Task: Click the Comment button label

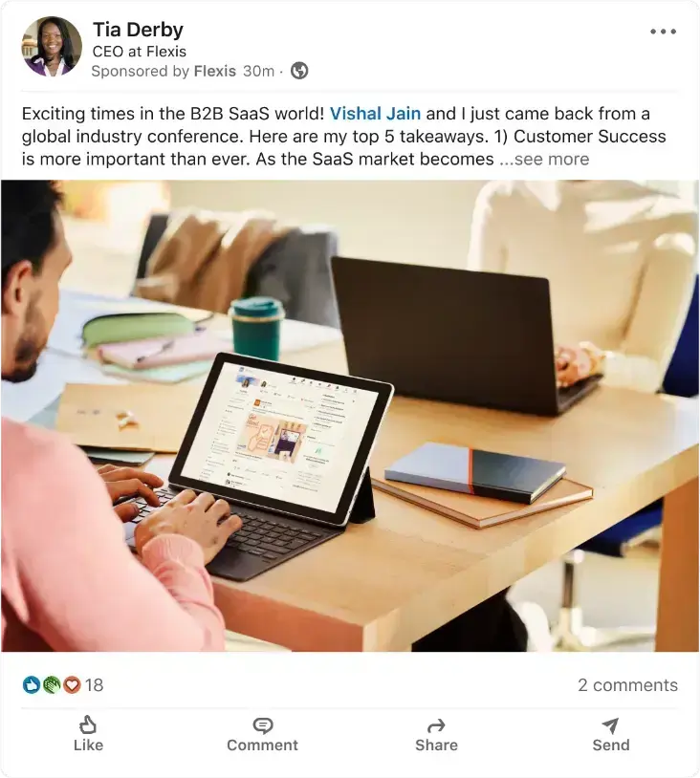Action: coord(263,745)
